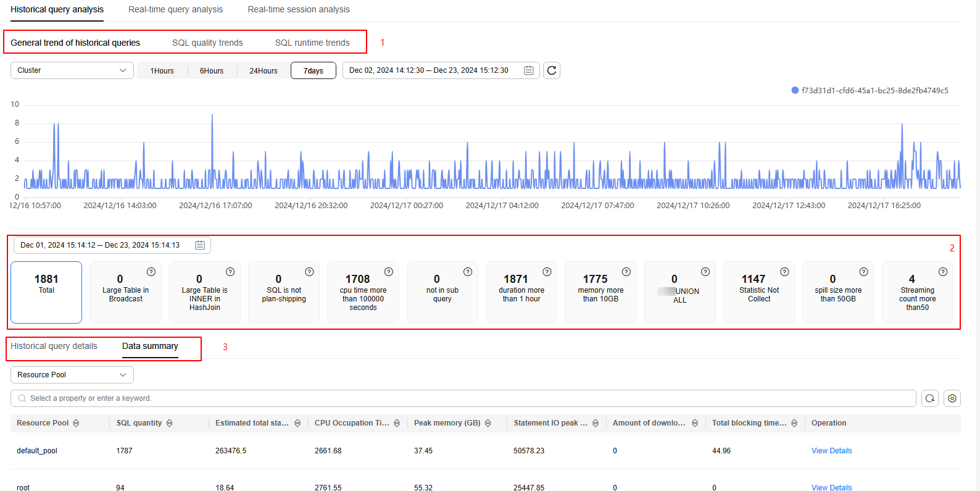This screenshot has width=980, height=491.
Task: Refresh the historical query trend chart
Action: pos(552,70)
